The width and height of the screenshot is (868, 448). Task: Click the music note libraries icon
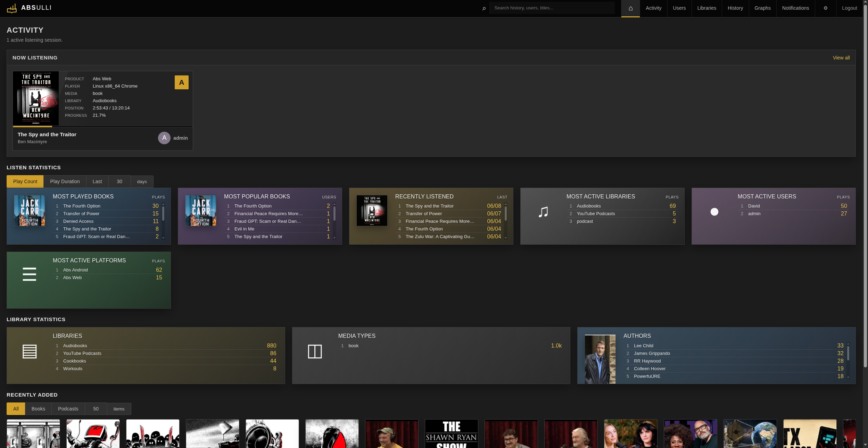543,212
